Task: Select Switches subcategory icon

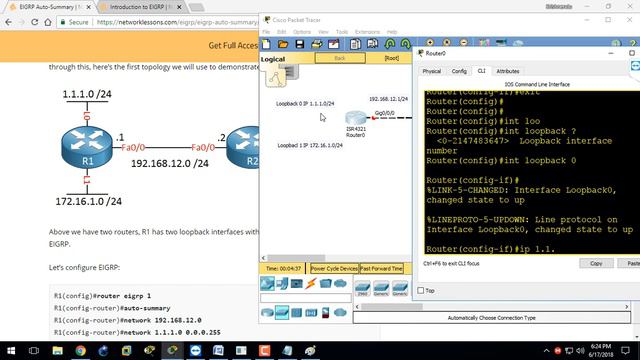Action: click(282, 313)
